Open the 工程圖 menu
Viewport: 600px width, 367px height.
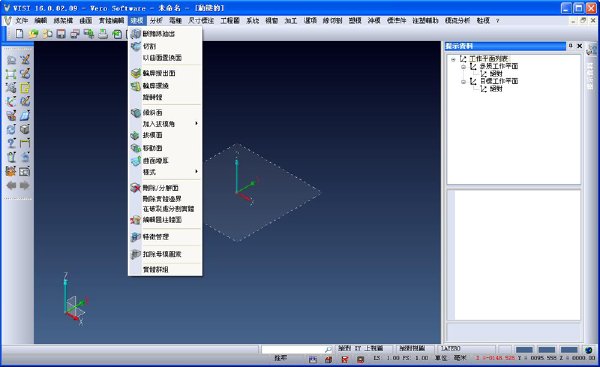click(230, 21)
